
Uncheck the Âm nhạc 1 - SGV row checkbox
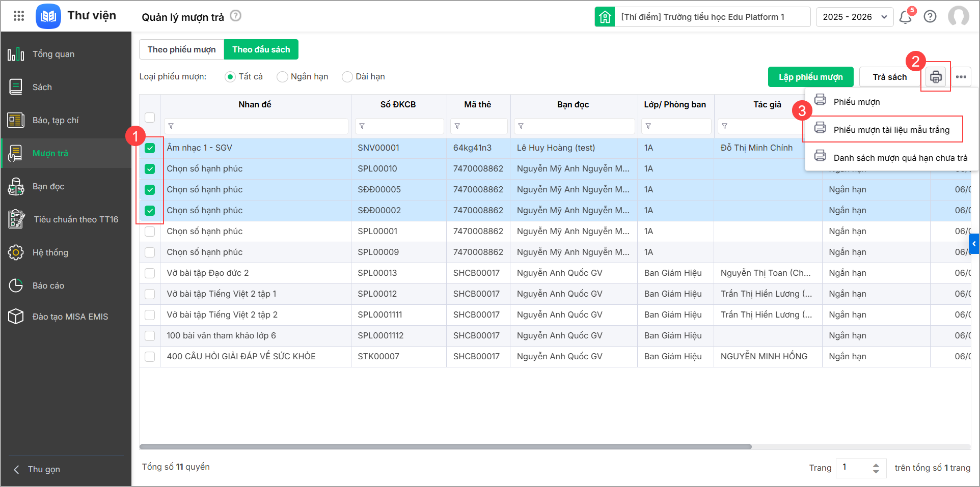pos(150,148)
